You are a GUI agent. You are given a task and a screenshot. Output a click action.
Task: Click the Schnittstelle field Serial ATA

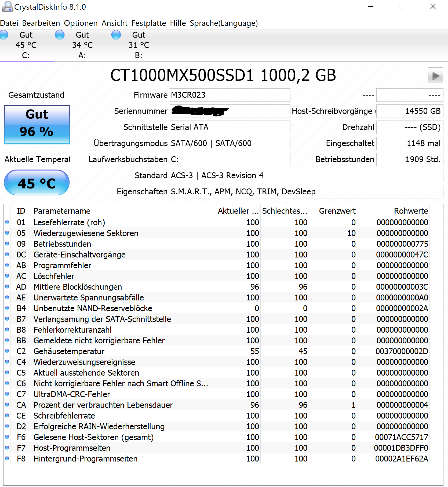coord(230,127)
